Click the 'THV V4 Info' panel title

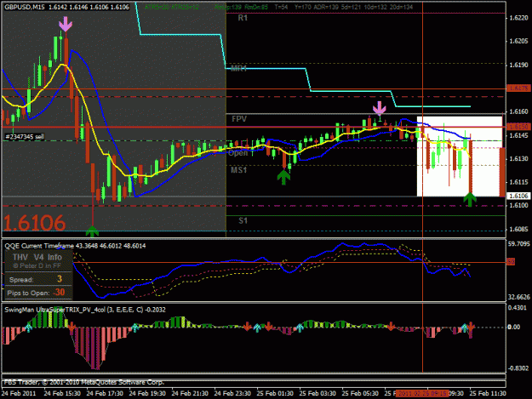tap(37, 257)
